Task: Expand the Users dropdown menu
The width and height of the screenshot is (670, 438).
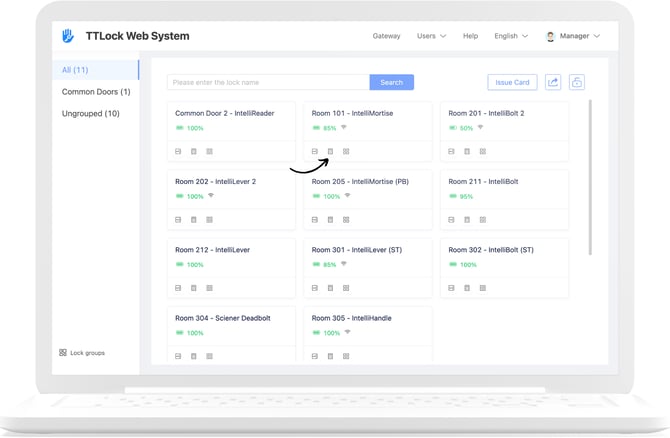Action: tap(431, 36)
